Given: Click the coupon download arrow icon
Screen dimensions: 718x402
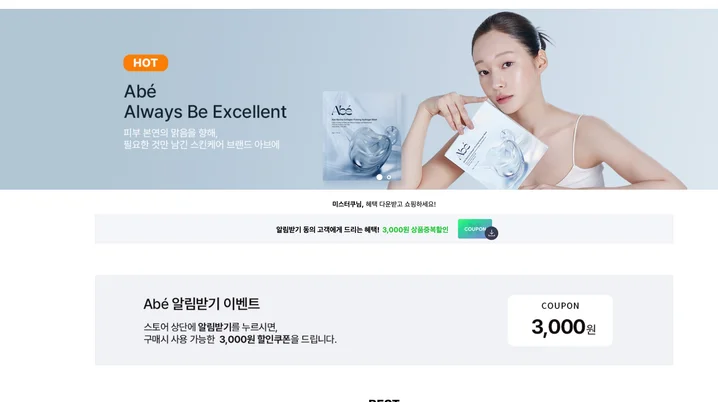Looking at the screenshot, I should 491,233.
